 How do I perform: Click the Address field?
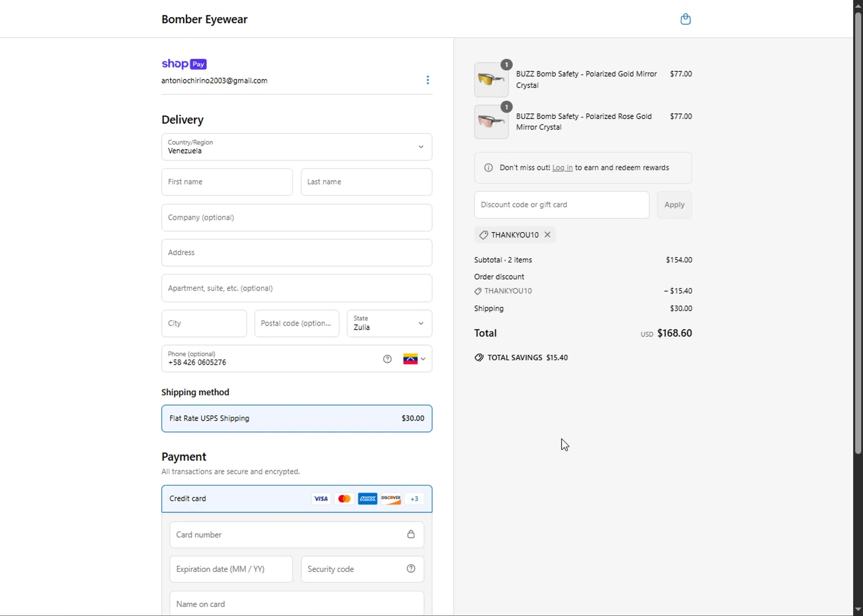tap(297, 252)
